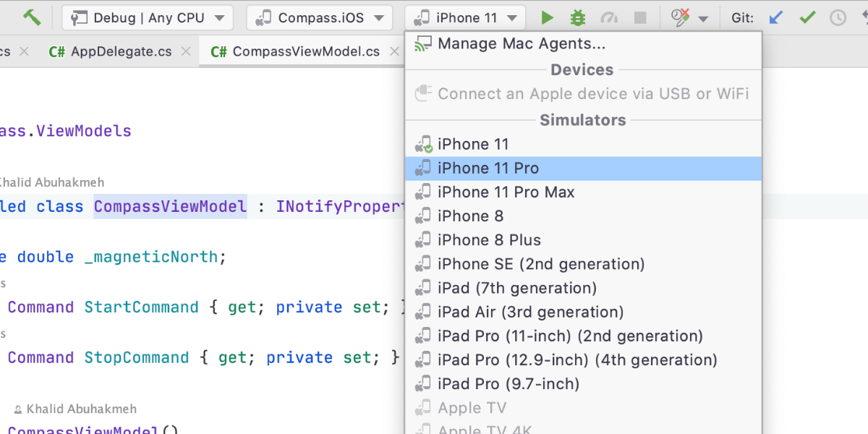Click the profiler gauge icon
The width and height of the screenshot is (868, 434).
click(x=610, y=18)
